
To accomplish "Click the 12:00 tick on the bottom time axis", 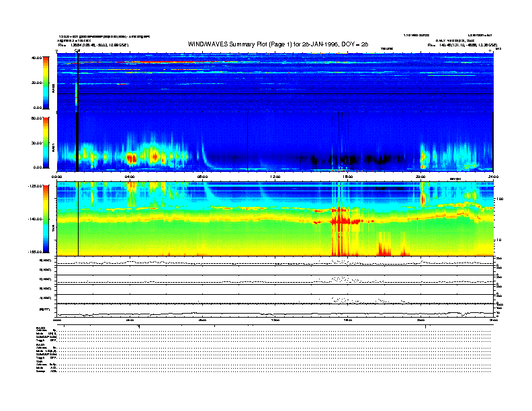I will (x=275, y=320).
